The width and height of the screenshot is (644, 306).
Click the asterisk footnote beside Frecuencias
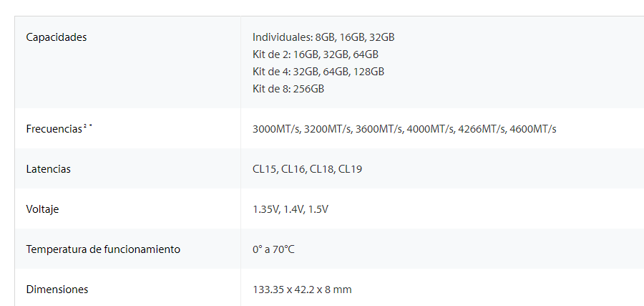pyautogui.click(x=91, y=125)
